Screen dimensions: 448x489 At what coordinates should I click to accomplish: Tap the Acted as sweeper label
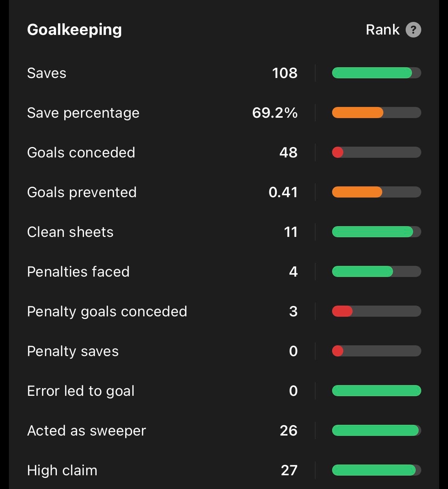tap(87, 431)
